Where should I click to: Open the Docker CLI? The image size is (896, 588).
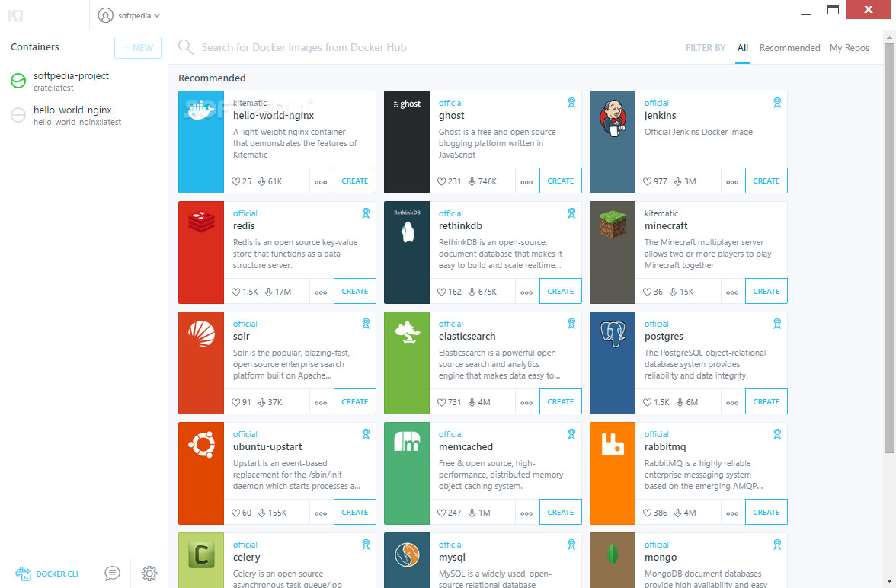pyautogui.click(x=47, y=574)
